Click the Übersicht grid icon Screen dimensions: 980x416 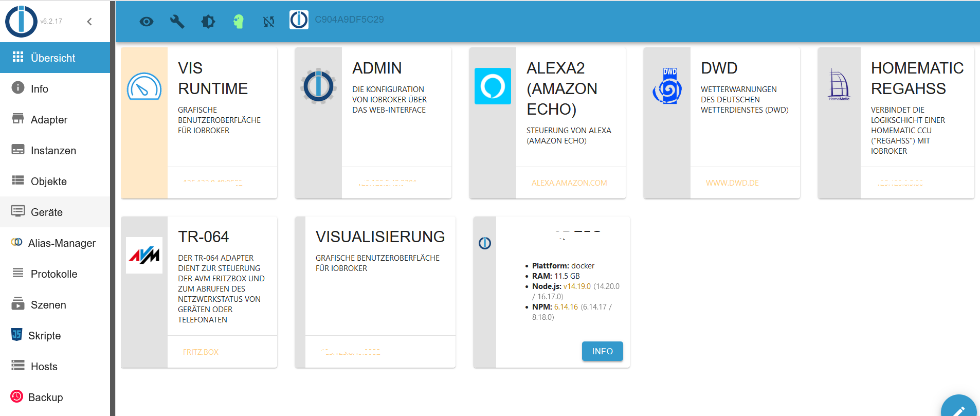coord(18,57)
